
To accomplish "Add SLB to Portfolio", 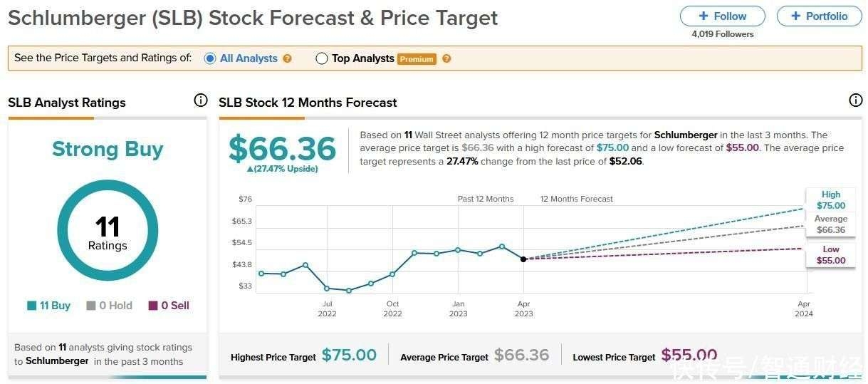I will [x=819, y=16].
